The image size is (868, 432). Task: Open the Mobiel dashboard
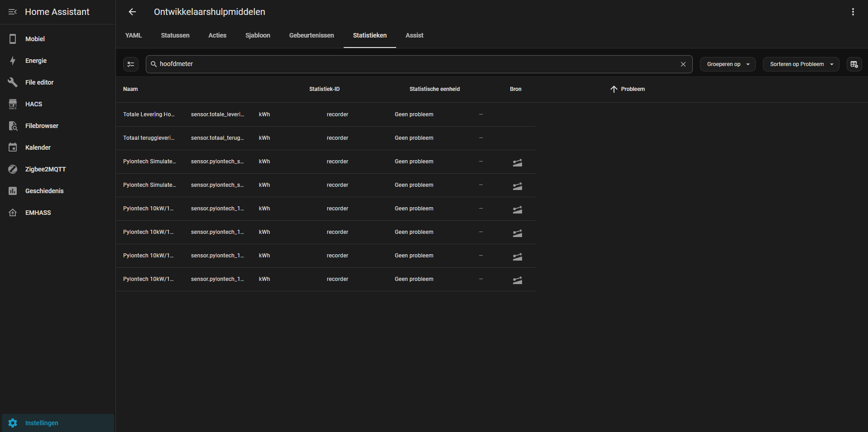point(58,39)
